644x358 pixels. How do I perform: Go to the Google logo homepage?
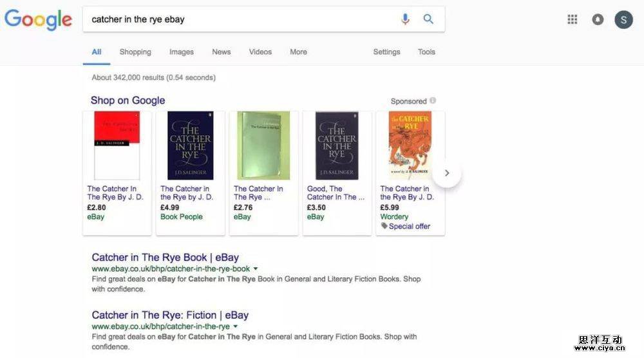(x=38, y=20)
